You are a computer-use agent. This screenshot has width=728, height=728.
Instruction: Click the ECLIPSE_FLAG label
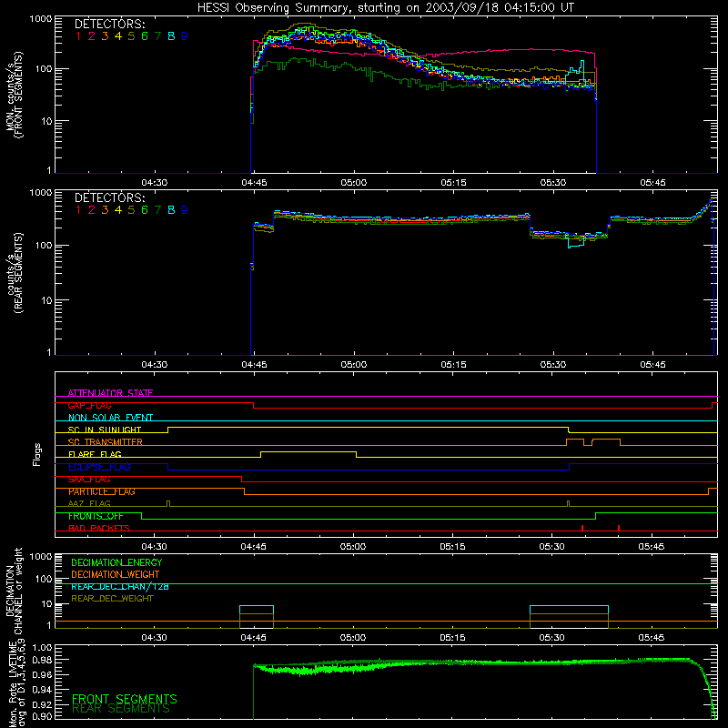click(x=99, y=467)
